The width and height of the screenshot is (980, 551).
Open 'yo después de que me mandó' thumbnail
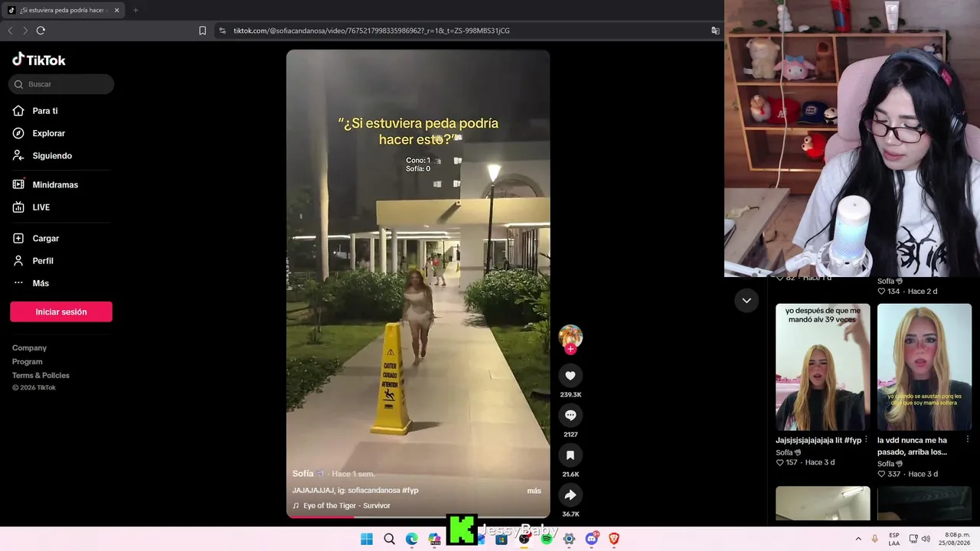tap(822, 367)
